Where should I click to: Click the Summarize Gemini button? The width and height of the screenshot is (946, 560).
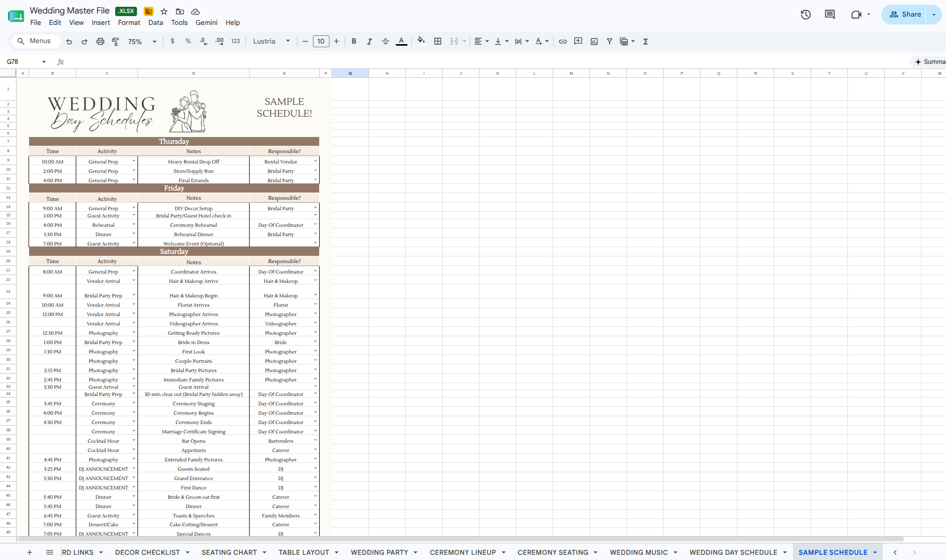coord(929,62)
